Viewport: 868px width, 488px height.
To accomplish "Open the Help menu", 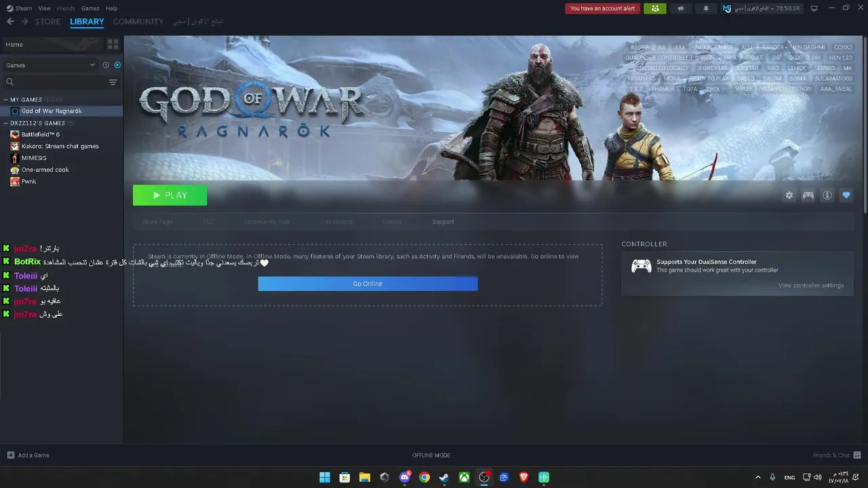I will [x=112, y=8].
